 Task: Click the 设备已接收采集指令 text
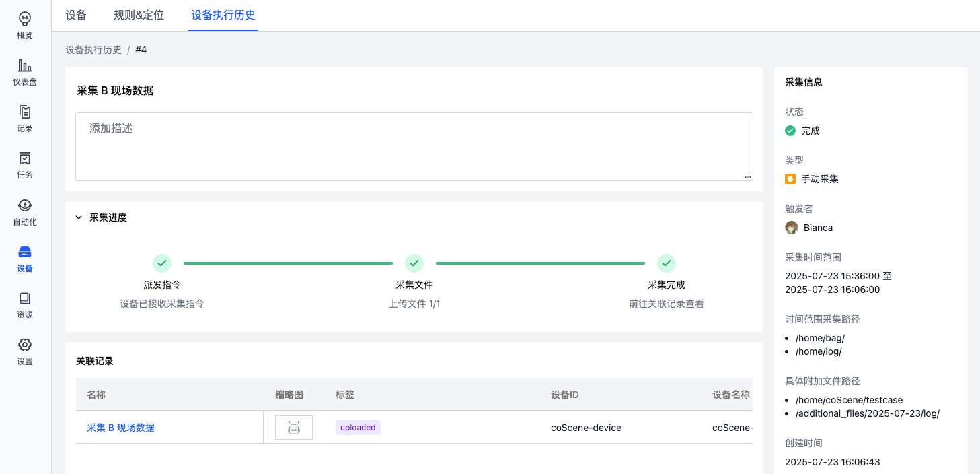[x=162, y=304]
